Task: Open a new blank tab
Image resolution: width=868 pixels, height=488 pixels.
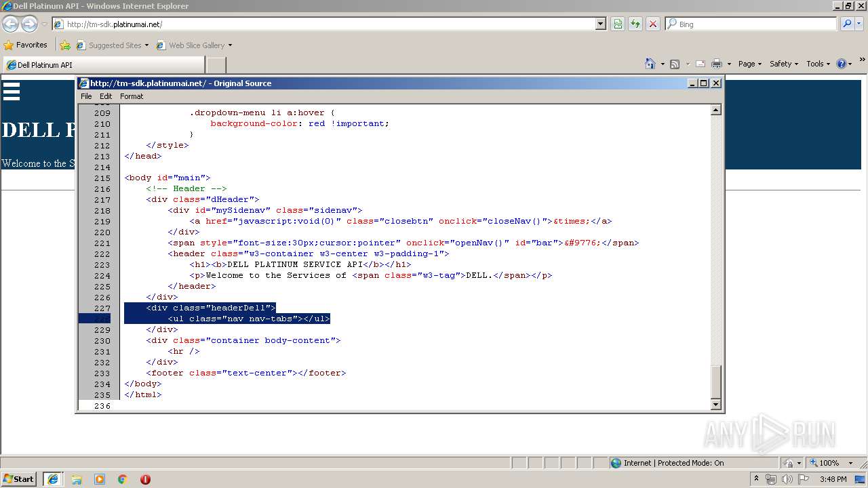Action: [216, 65]
